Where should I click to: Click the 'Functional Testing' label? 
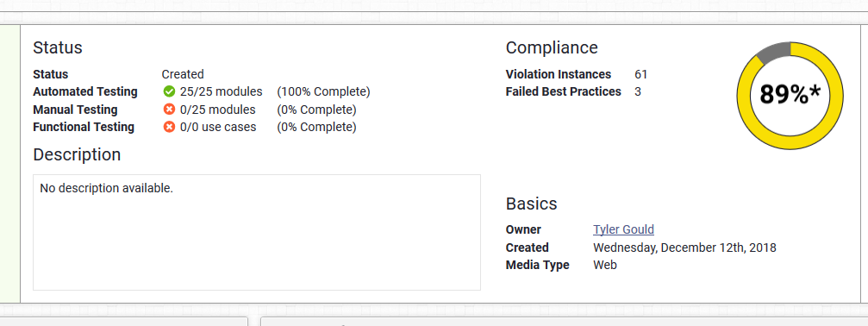tap(84, 128)
